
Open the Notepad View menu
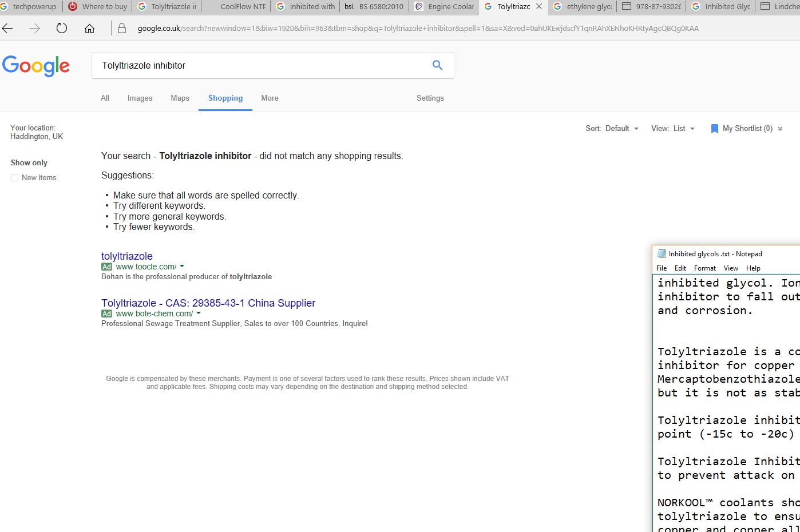(x=731, y=268)
